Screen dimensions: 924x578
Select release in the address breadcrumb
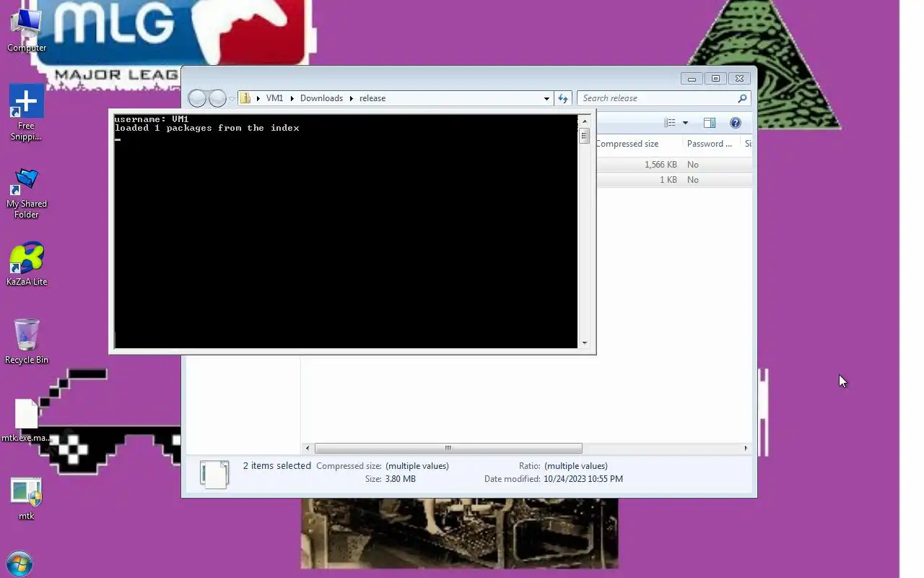pyautogui.click(x=372, y=98)
